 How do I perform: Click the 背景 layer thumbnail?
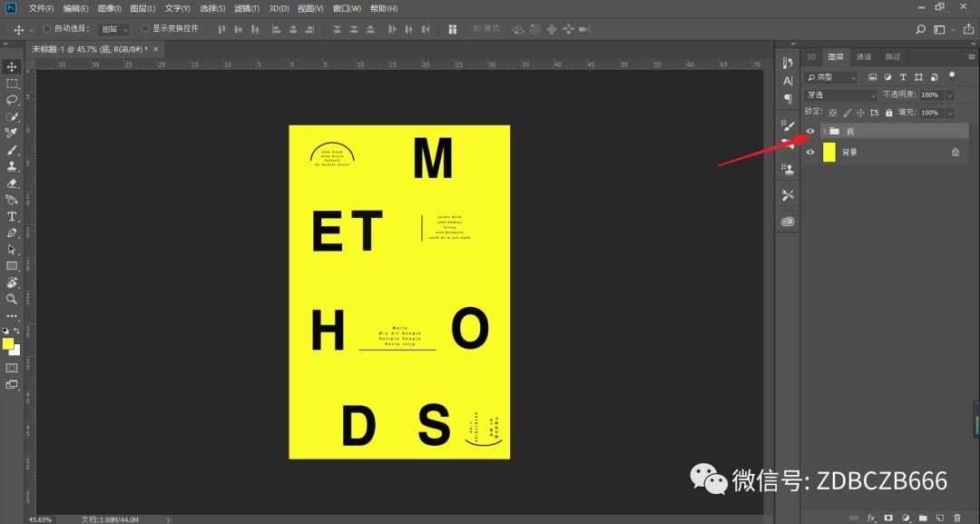829,152
